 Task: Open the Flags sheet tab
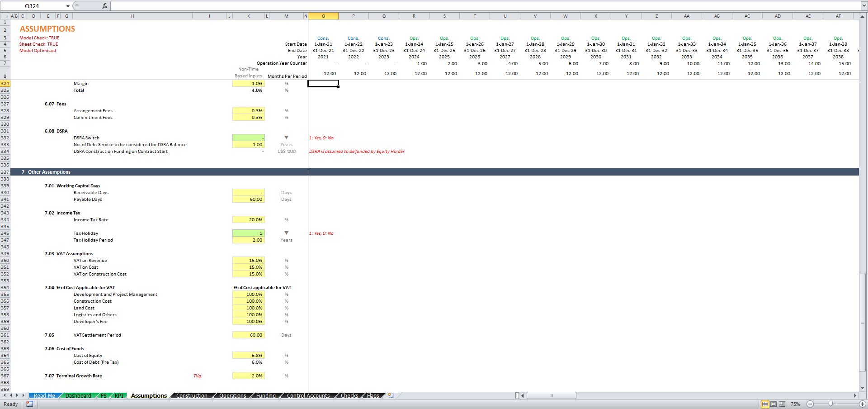click(x=373, y=395)
